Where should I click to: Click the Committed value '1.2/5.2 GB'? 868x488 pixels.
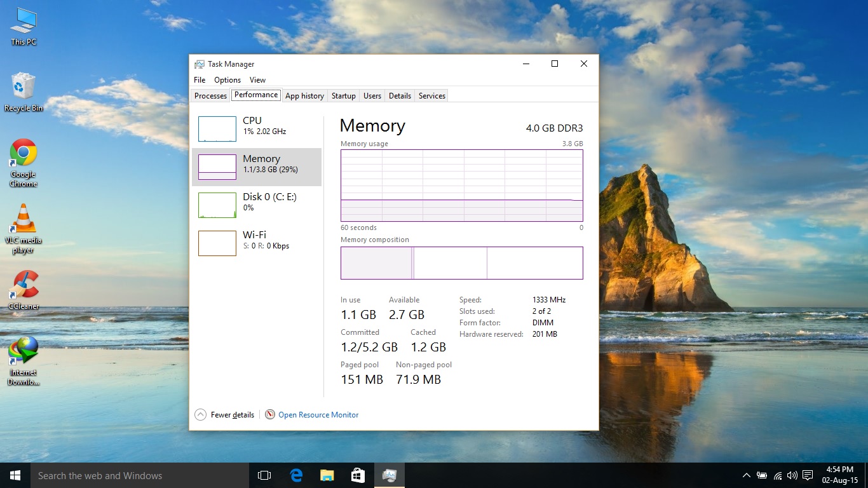(369, 347)
